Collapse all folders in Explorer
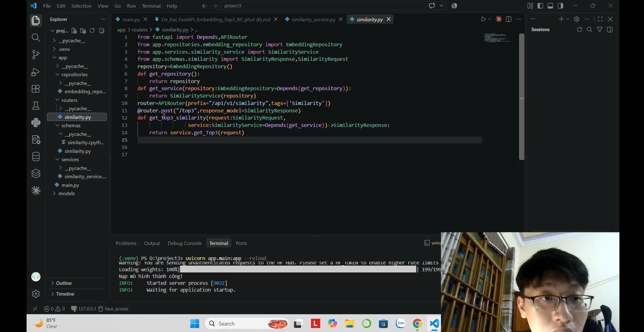644x332 pixels. coord(101,31)
